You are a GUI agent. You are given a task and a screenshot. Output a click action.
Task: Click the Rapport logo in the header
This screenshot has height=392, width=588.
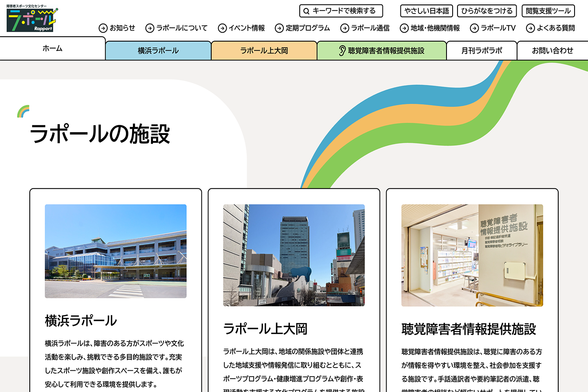[32, 19]
